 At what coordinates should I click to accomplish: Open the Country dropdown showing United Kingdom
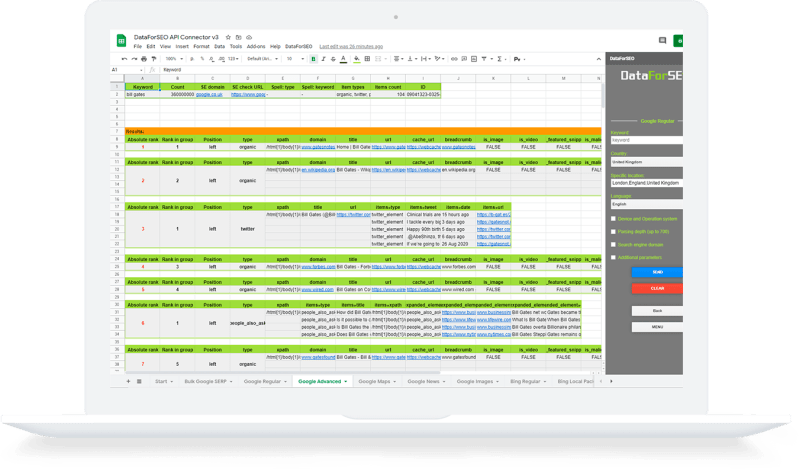tap(647, 162)
